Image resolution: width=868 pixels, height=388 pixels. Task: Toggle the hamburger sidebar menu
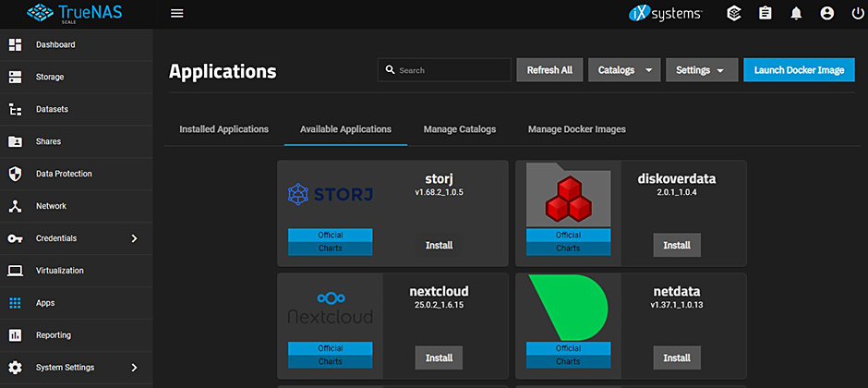(177, 13)
